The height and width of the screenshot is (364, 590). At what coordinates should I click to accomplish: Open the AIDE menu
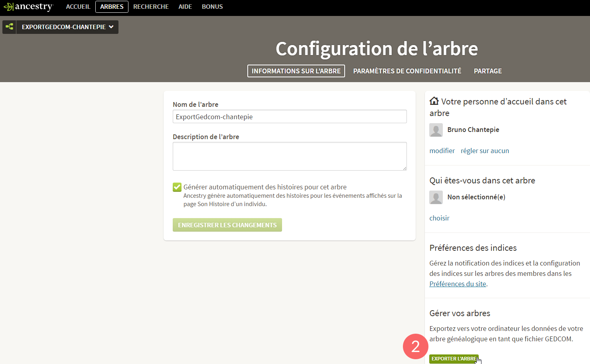click(x=185, y=7)
